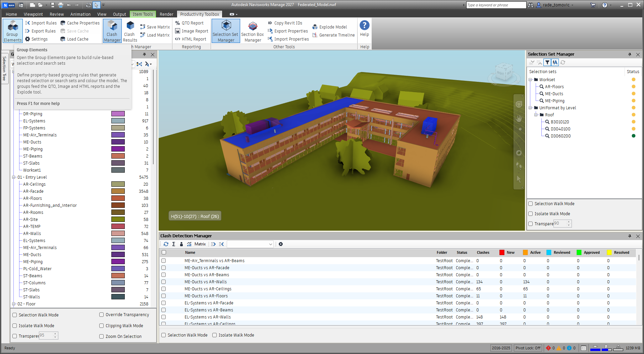Collapse the Roof folder node

pyautogui.click(x=536, y=115)
